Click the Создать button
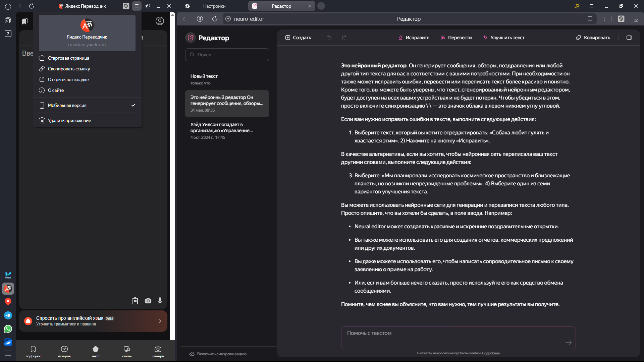The height and width of the screenshot is (362, 644). point(298,38)
